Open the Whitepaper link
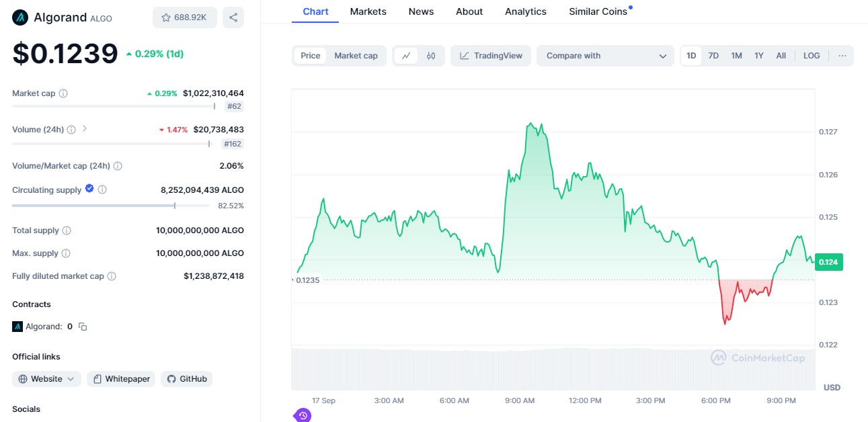Viewport: 868px width, 422px height. tap(121, 379)
